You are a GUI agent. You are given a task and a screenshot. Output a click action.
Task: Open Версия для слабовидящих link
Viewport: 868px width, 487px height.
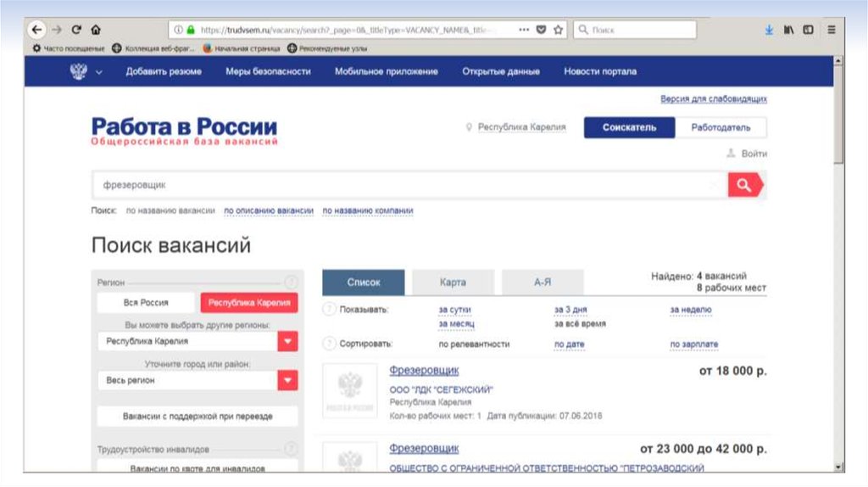click(x=714, y=99)
